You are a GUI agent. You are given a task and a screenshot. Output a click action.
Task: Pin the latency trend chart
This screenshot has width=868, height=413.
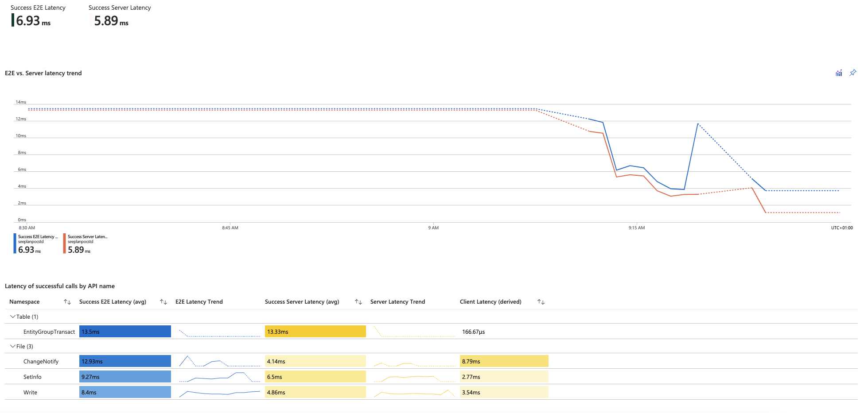(852, 73)
